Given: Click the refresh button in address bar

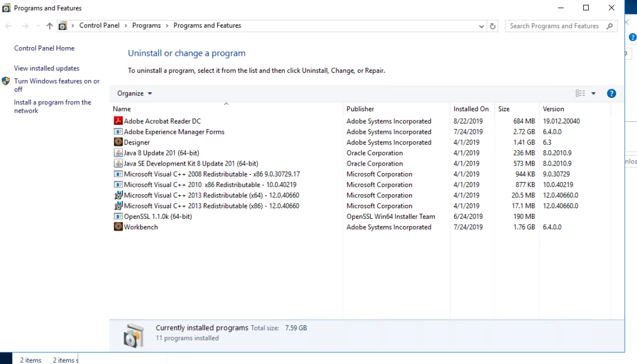Looking at the screenshot, I should (x=493, y=26).
